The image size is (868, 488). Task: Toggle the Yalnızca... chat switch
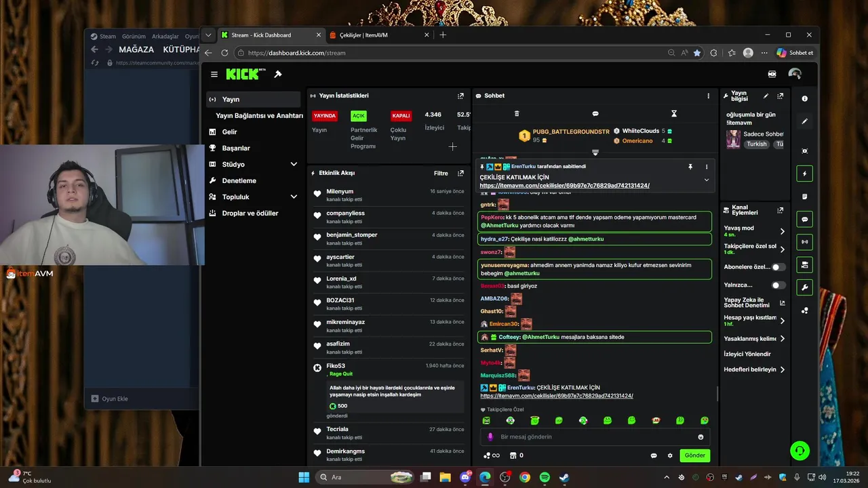[x=778, y=285]
